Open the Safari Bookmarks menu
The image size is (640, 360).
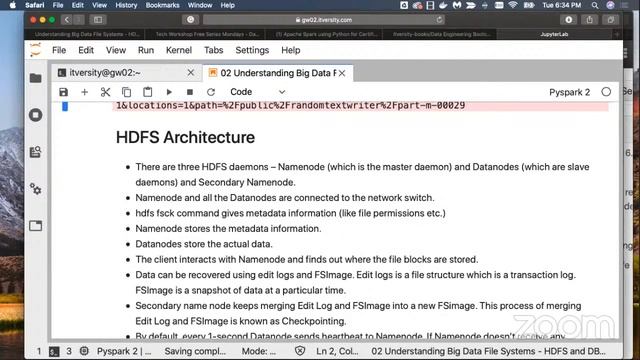(162, 5)
